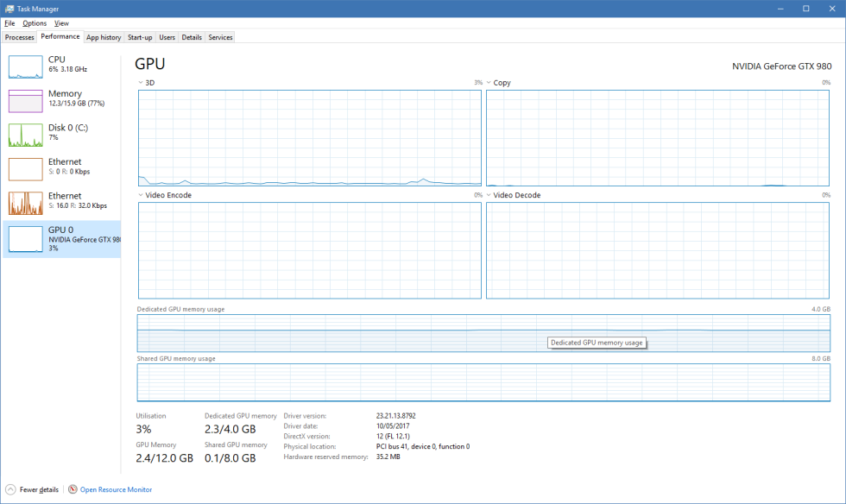This screenshot has height=504, width=846.
Task: Click the Fewer details button label
Action: tap(39, 489)
